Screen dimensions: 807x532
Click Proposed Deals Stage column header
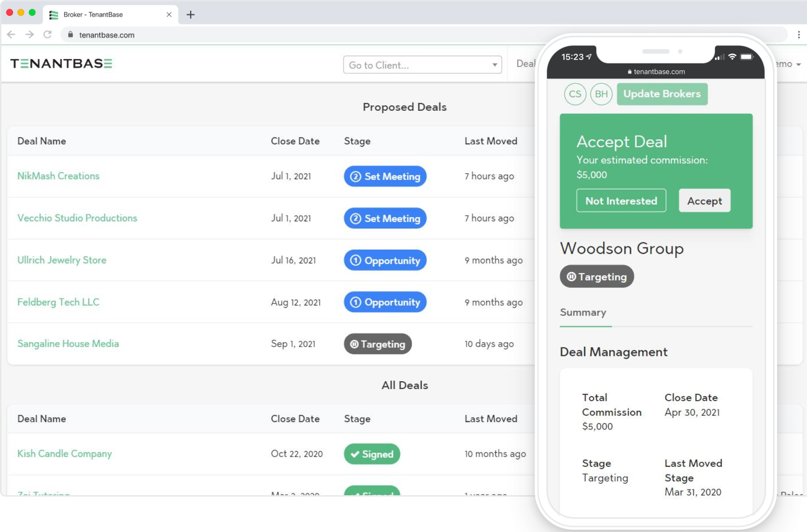tap(357, 141)
